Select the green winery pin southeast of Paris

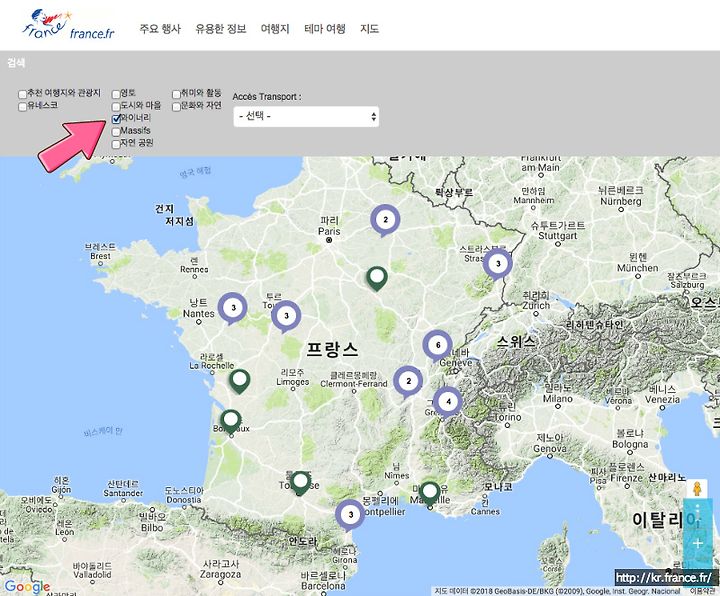(377, 279)
